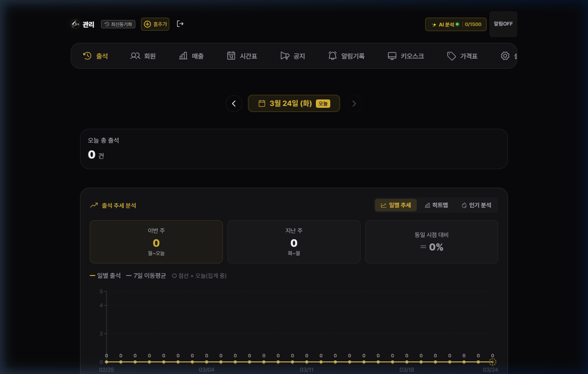Click the 이번 주 summary card
The height and width of the screenshot is (374, 588).
[x=156, y=242]
